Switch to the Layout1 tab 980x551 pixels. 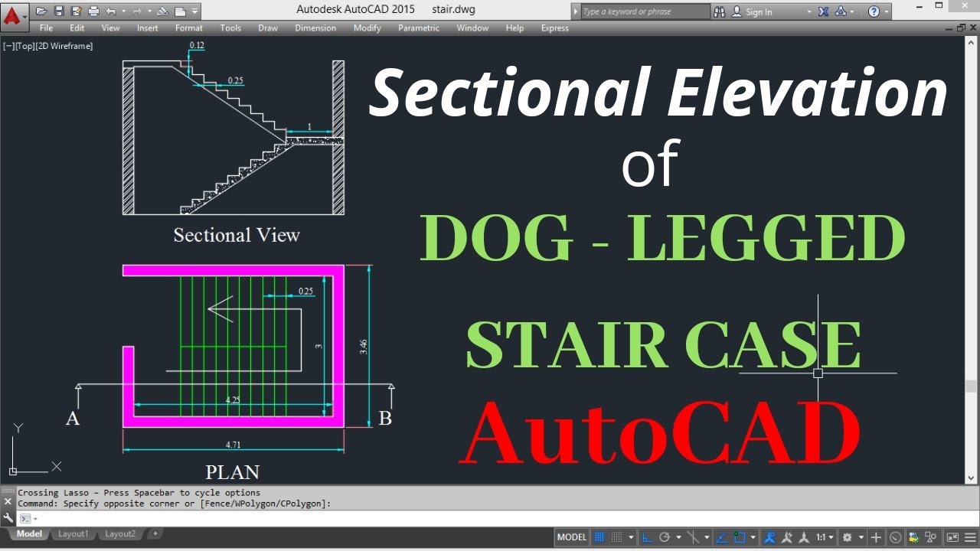(x=73, y=533)
